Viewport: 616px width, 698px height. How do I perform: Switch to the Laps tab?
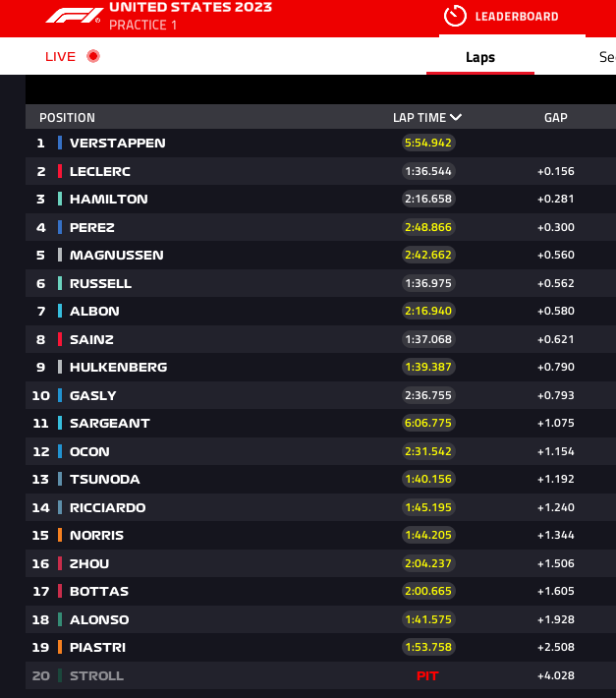tap(480, 57)
